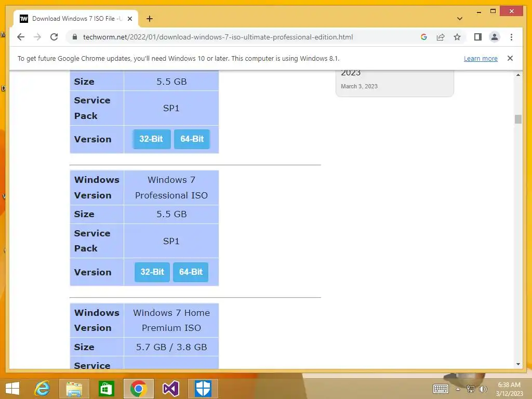Switch to Chrome in the taskbar

coord(138,389)
